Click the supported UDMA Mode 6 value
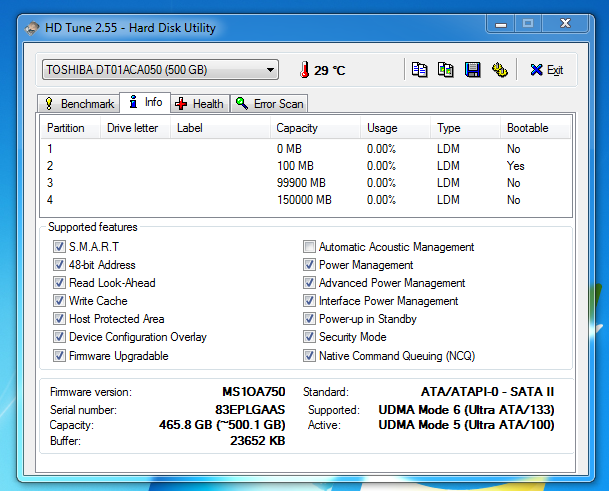Image resolution: width=609 pixels, height=491 pixels. pos(466,409)
